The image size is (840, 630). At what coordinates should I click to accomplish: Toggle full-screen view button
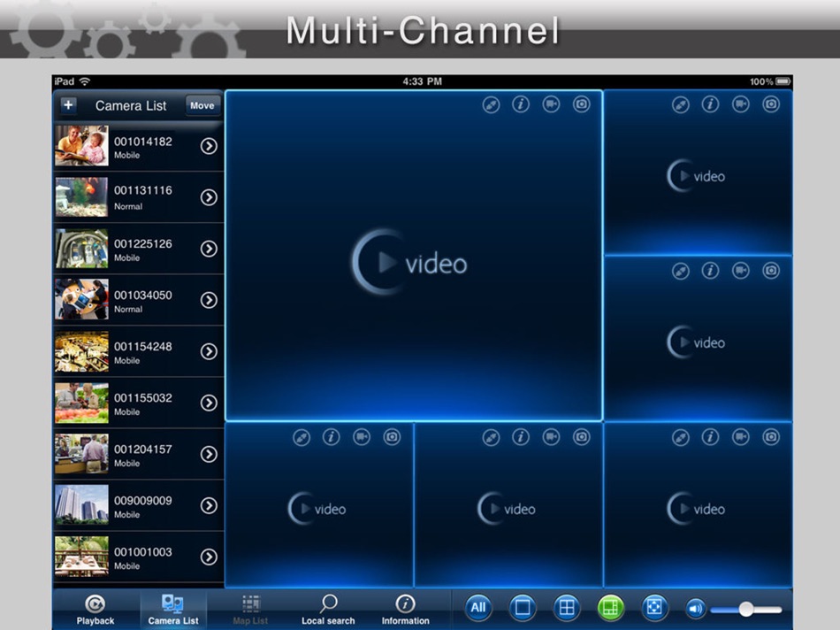pyautogui.click(x=654, y=608)
